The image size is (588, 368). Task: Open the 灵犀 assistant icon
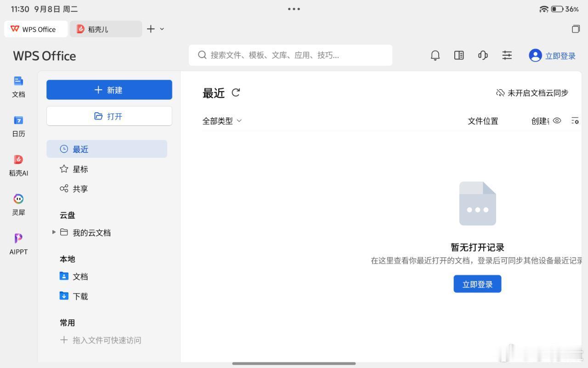click(18, 205)
